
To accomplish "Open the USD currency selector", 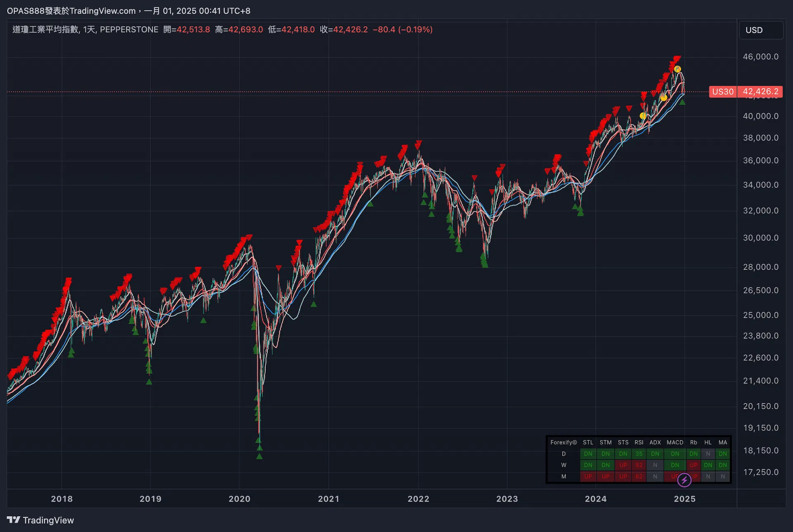I will 761,30.
